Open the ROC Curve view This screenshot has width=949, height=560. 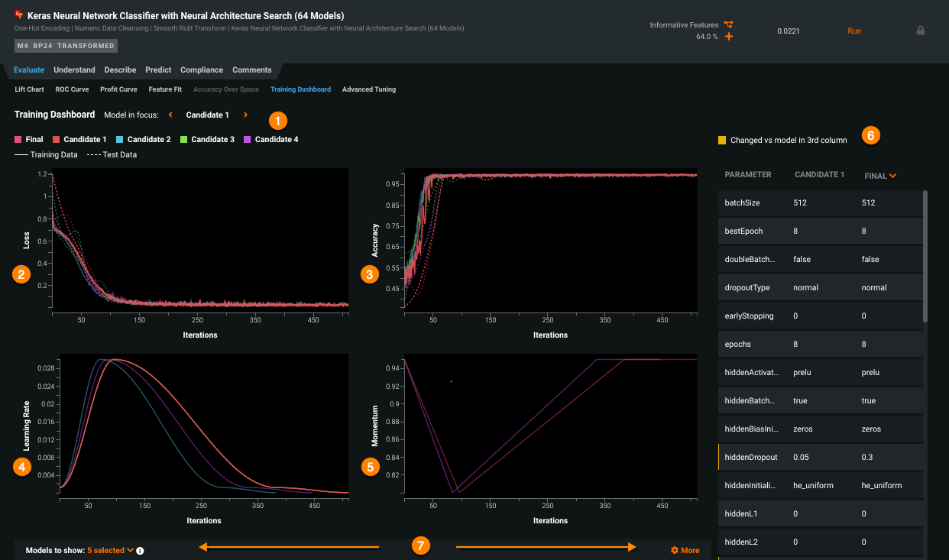point(71,89)
